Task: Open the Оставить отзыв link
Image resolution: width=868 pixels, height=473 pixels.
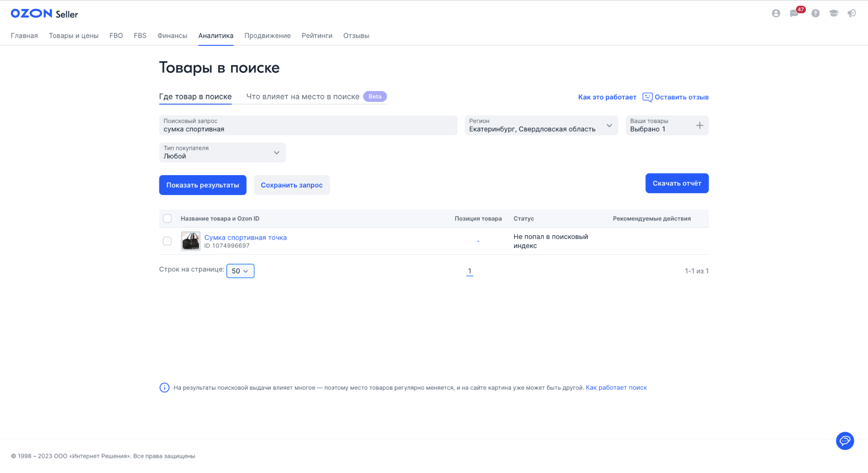Action: (x=682, y=97)
